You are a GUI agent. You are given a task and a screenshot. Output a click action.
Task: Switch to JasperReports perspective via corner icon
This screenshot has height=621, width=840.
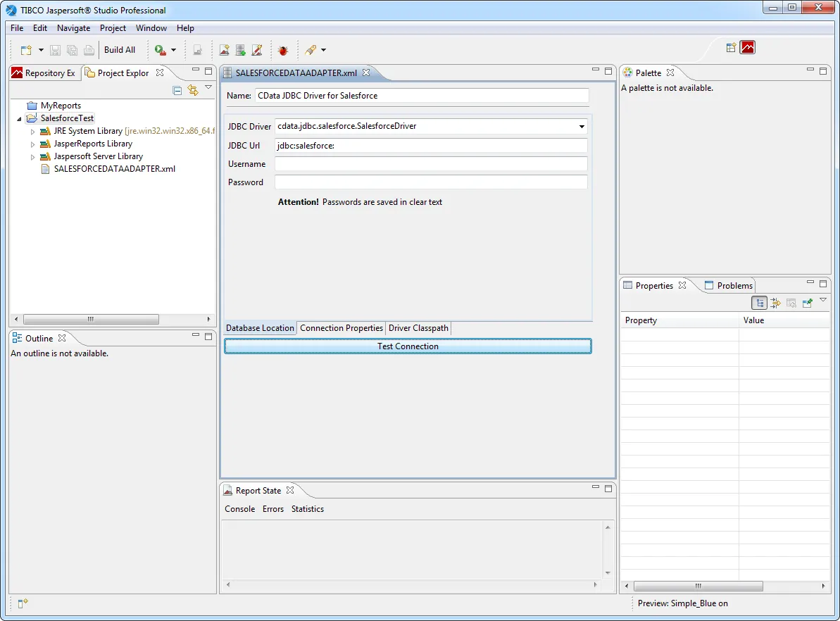click(748, 48)
